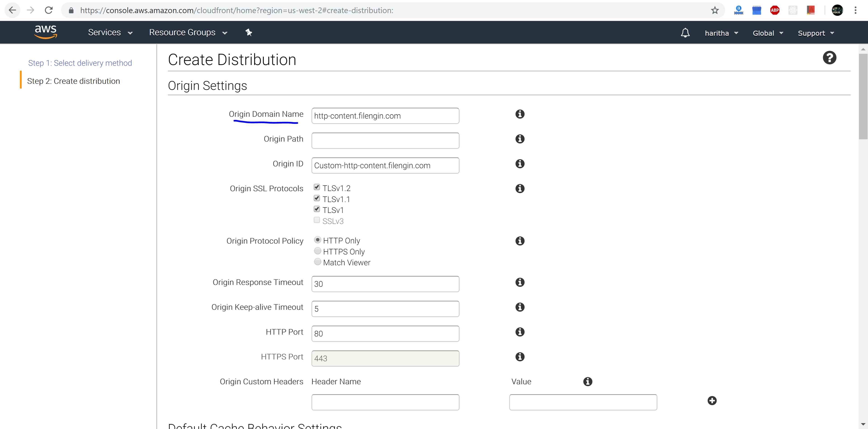Click the empty Origin Path field
Screen dimensions: 868x429
[385, 141]
